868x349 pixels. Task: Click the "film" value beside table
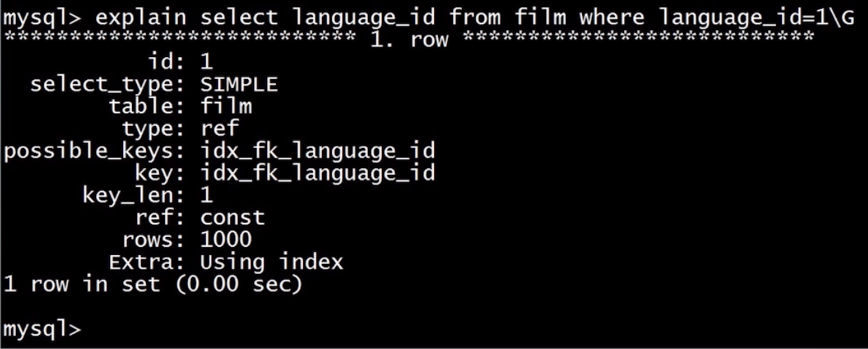click(x=225, y=106)
